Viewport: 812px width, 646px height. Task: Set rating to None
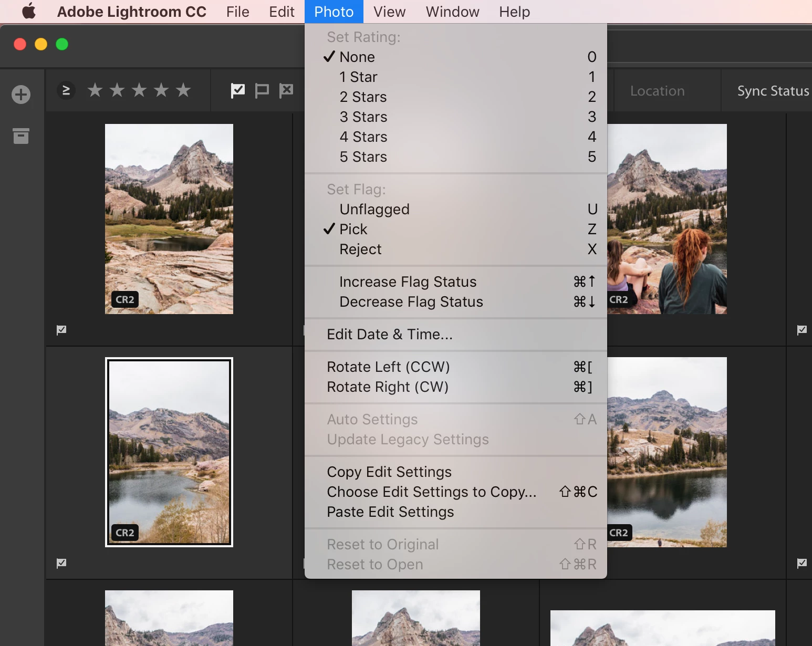(456, 57)
